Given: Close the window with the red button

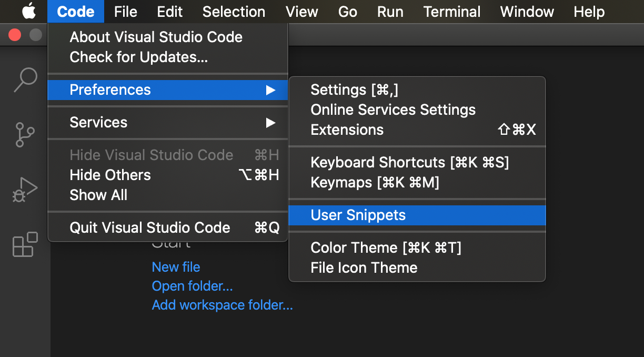Looking at the screenshot, I should coord(15,35).
